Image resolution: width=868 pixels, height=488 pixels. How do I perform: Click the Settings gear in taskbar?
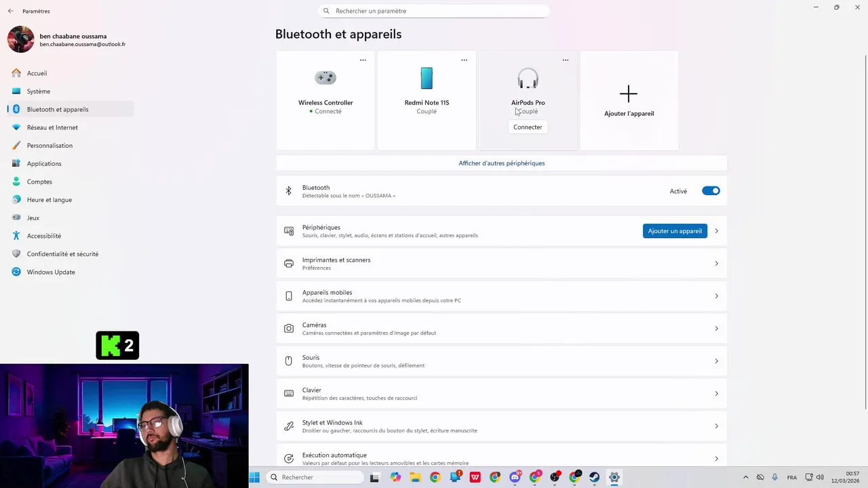point(614,477)
